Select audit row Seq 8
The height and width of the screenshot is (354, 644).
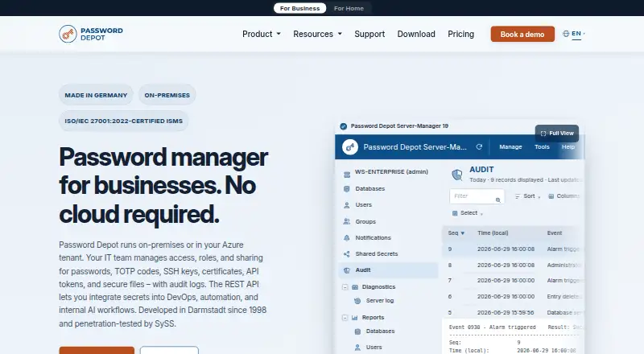(x=514, y=265)
